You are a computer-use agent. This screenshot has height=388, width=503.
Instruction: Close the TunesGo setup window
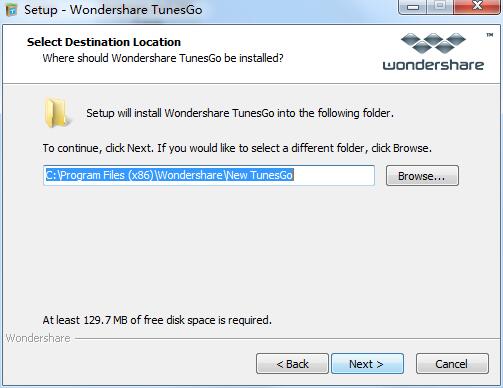(477, 6)
